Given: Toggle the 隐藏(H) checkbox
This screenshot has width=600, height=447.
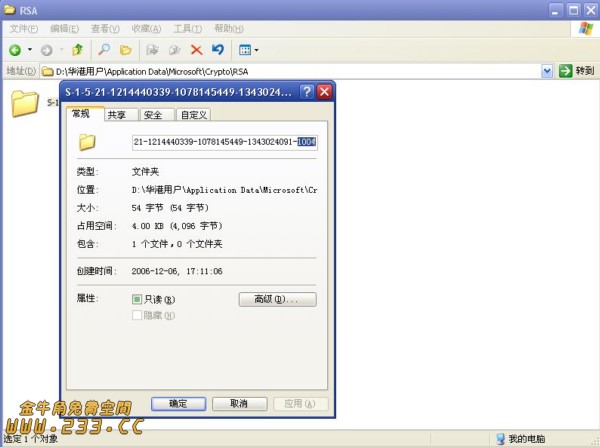Looking at the screenshot, I should coord(137,315).
